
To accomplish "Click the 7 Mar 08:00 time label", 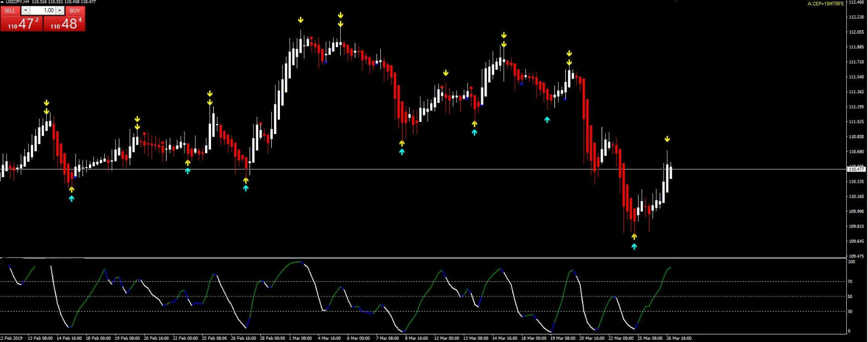I will coord(387,338).
